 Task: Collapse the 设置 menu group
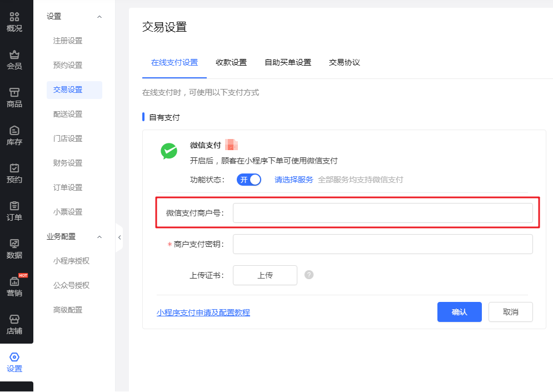[99, 17]
